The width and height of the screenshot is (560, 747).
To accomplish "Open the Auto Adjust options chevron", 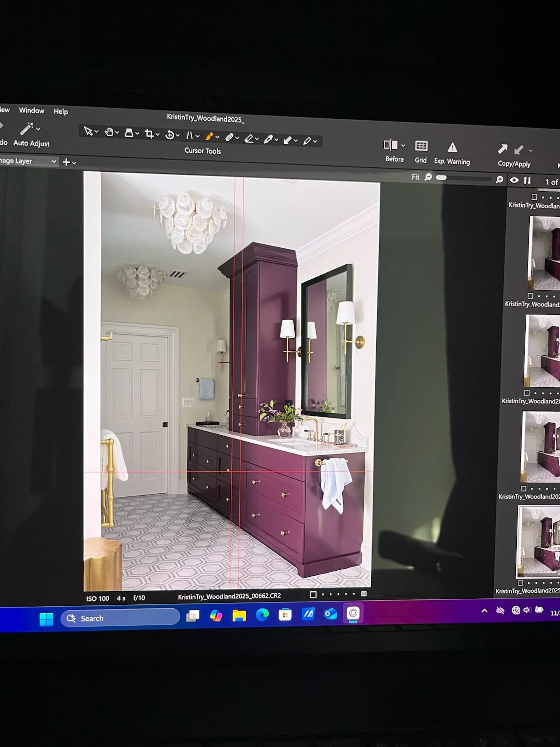I will 38,129.
